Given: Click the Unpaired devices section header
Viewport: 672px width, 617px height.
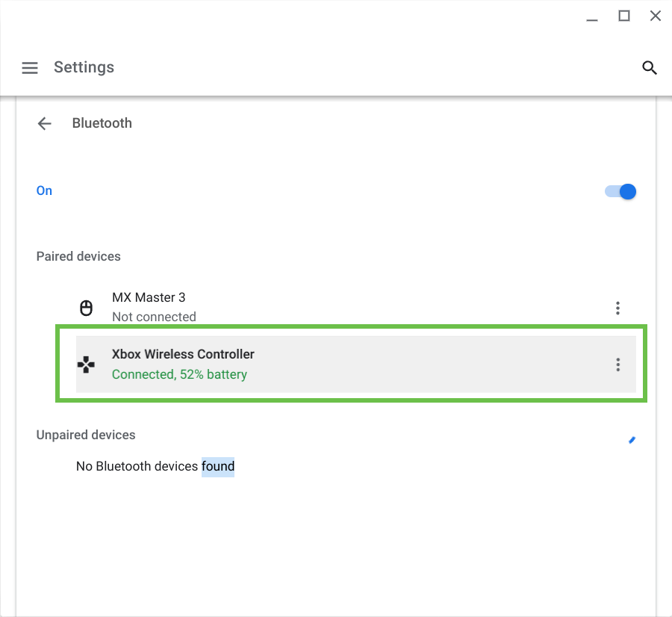Looking at the screenshot, I should [x=86, y=435].
